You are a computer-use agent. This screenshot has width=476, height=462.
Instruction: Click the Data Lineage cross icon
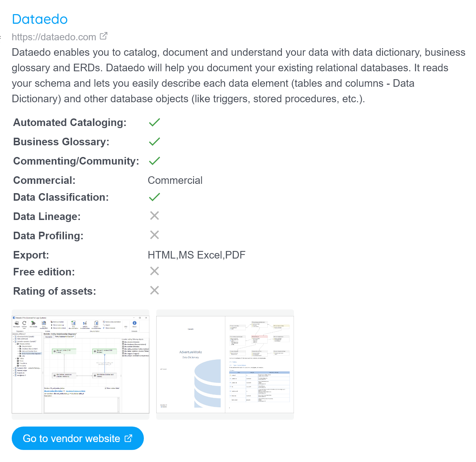pyautogui.click(x=155, y=216)
